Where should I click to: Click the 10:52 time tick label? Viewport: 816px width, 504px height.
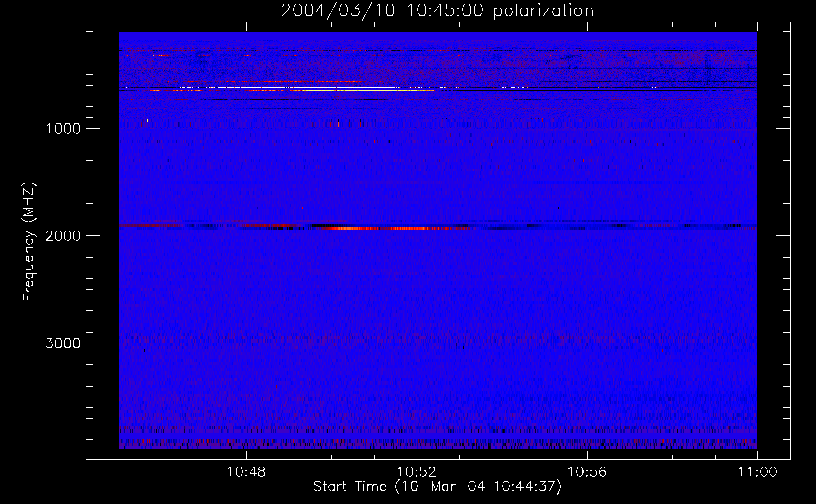tap(417, 472)
